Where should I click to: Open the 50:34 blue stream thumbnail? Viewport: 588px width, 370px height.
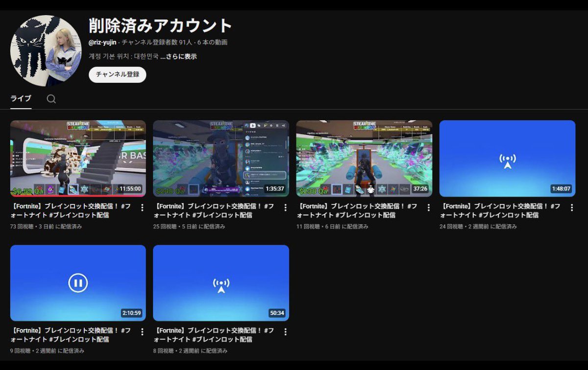(221, 283)
